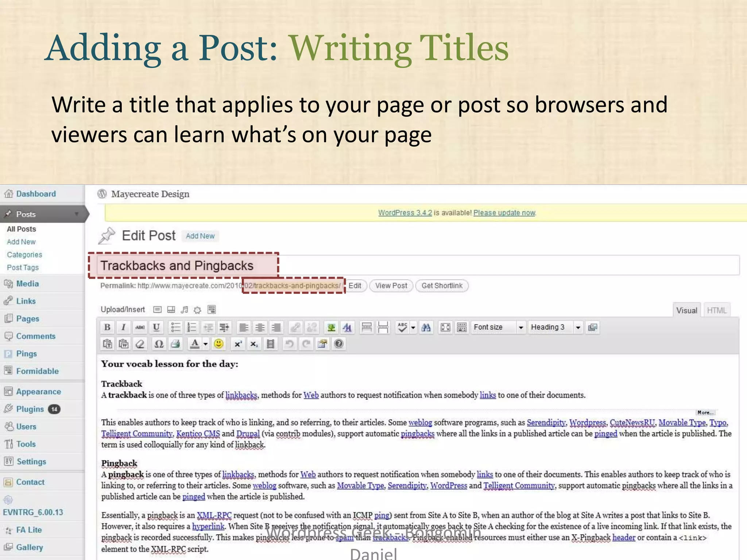Screen dimensions: 747x560
Task: Open the Appearance menu
Action: pos(38,392)
